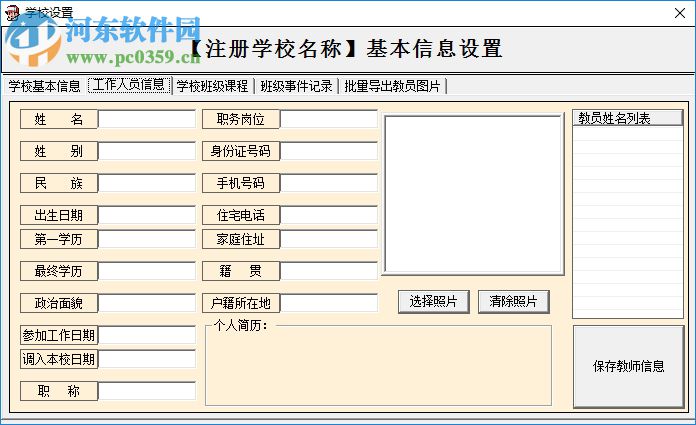Open the 学校班级课程 tab
The image size is (696, 425).
[x=212, y=86]
